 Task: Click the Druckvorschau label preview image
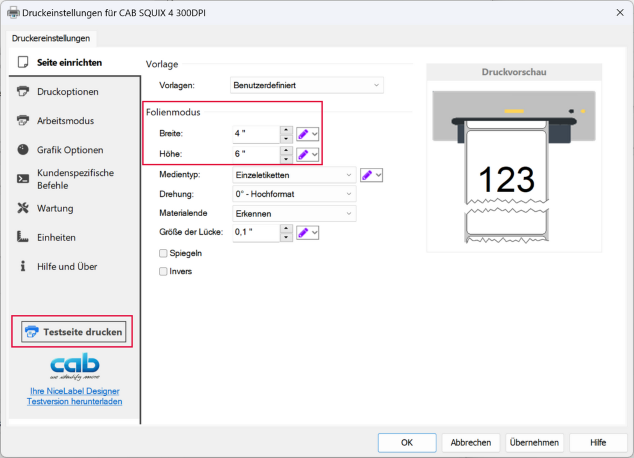coord(514,167)
